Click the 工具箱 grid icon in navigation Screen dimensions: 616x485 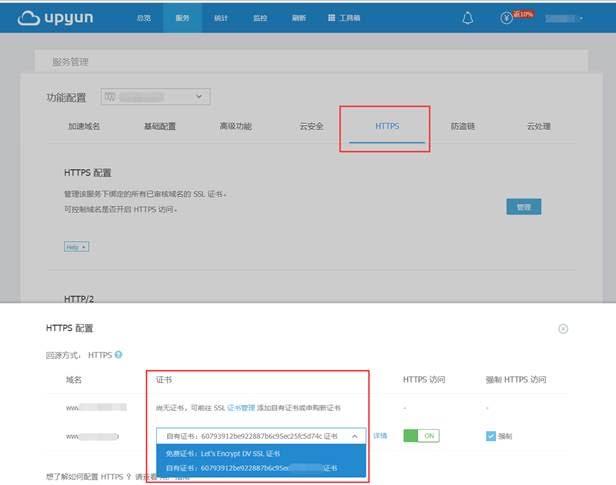click(x=332, y=18)
